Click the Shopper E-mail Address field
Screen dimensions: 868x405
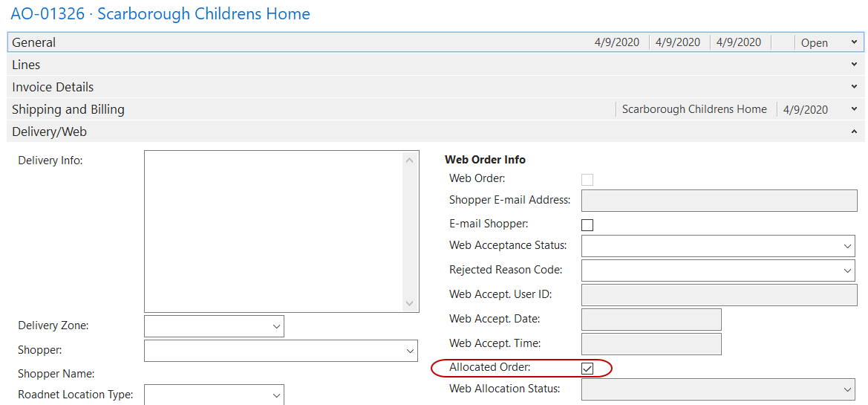click(x=719, y=201)
